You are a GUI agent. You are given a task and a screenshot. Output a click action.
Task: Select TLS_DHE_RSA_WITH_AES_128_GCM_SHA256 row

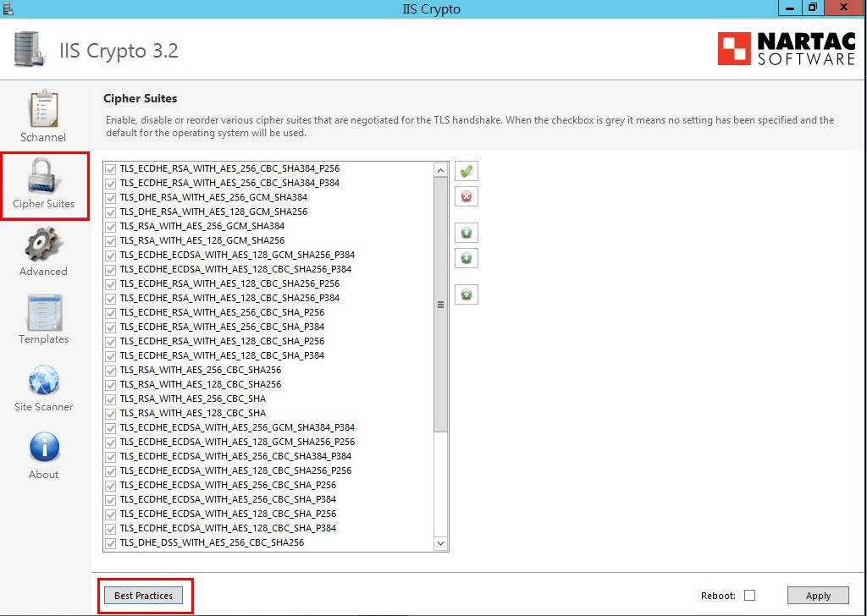click(268, 212)
